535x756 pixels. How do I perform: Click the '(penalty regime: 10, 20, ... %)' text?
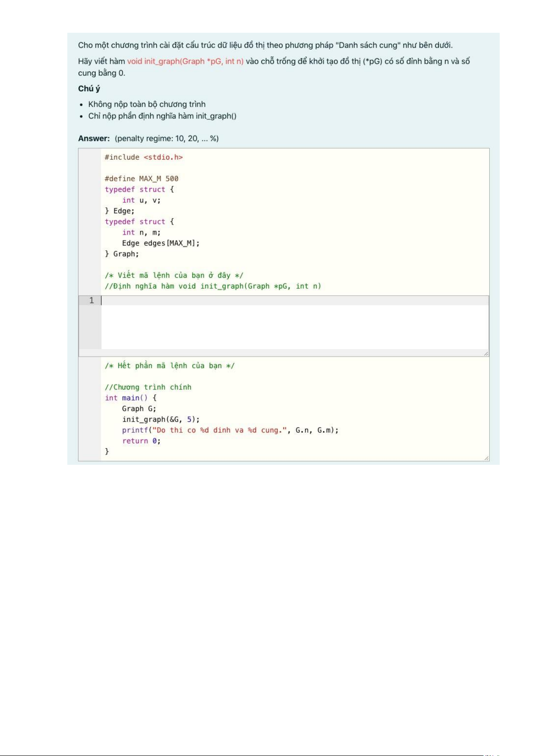tap(167, 139)
